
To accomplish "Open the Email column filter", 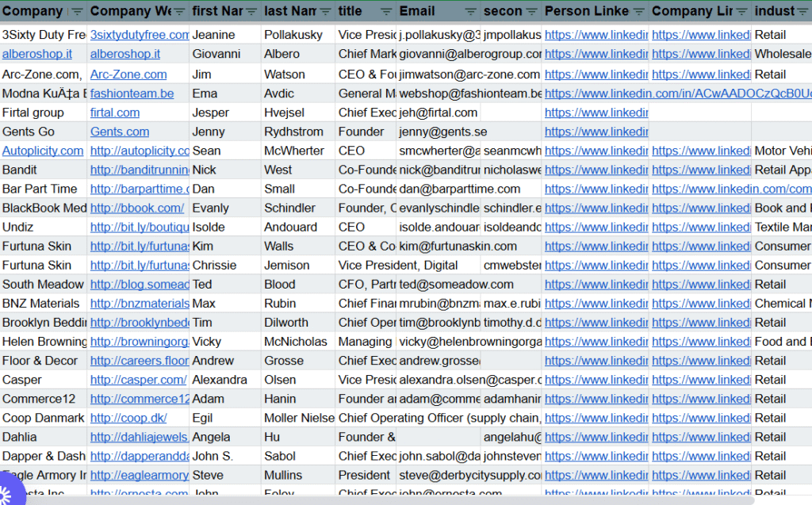I will 471,11.
